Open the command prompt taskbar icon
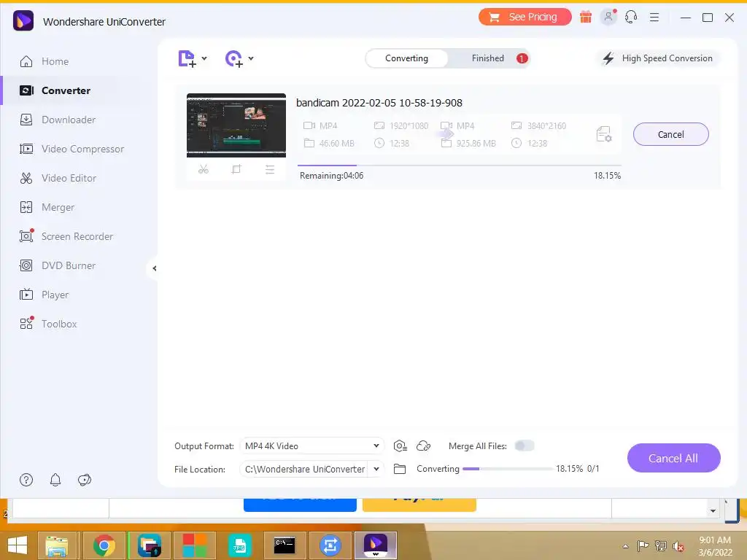 point(285,545)
